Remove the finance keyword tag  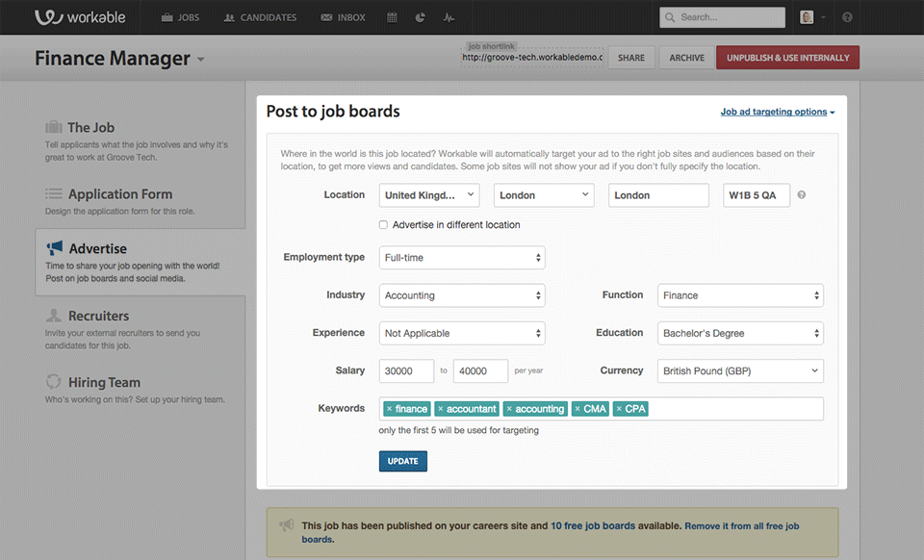(389, 409)
